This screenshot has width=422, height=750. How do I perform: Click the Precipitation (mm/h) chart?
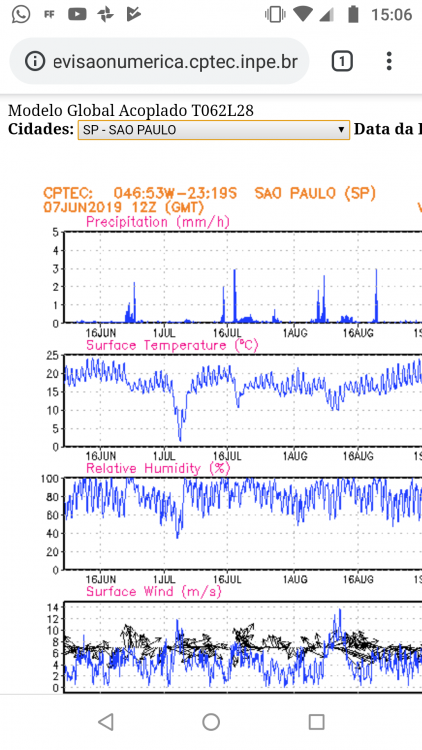tap(243, 277)
